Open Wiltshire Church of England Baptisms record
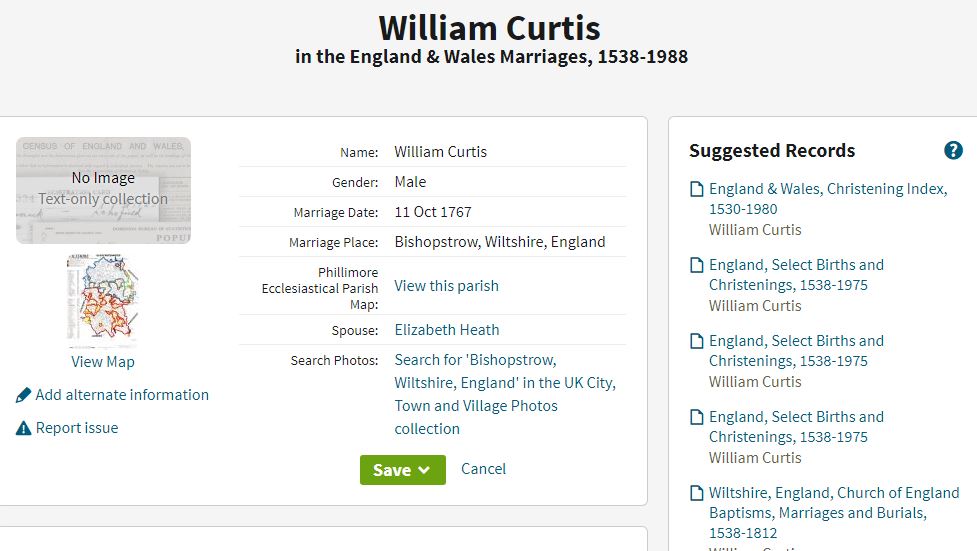The width and height of the screenshot is (977, 551). (x=834, y=512)
